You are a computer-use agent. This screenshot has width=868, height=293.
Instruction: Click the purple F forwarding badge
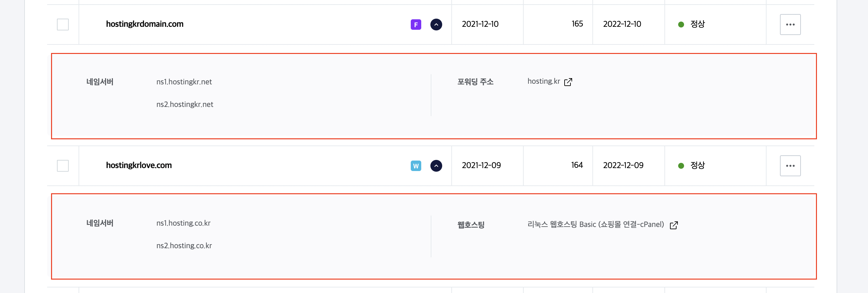click(416, 25)
